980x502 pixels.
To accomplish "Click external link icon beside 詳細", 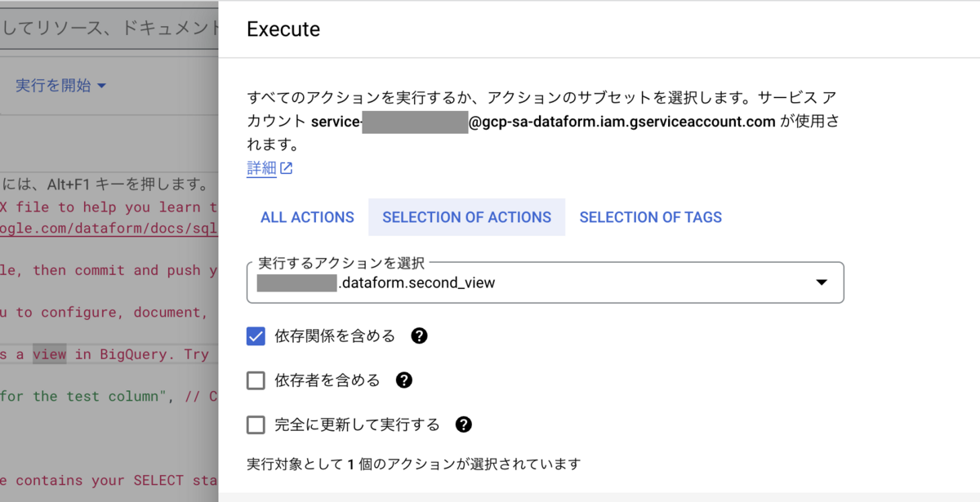I will pos(287,169).
